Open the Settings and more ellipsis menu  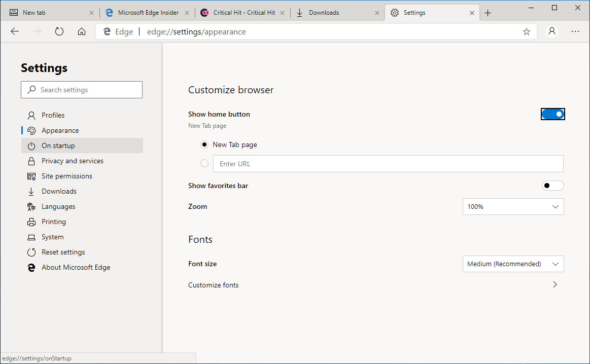(x=575, y=31)
